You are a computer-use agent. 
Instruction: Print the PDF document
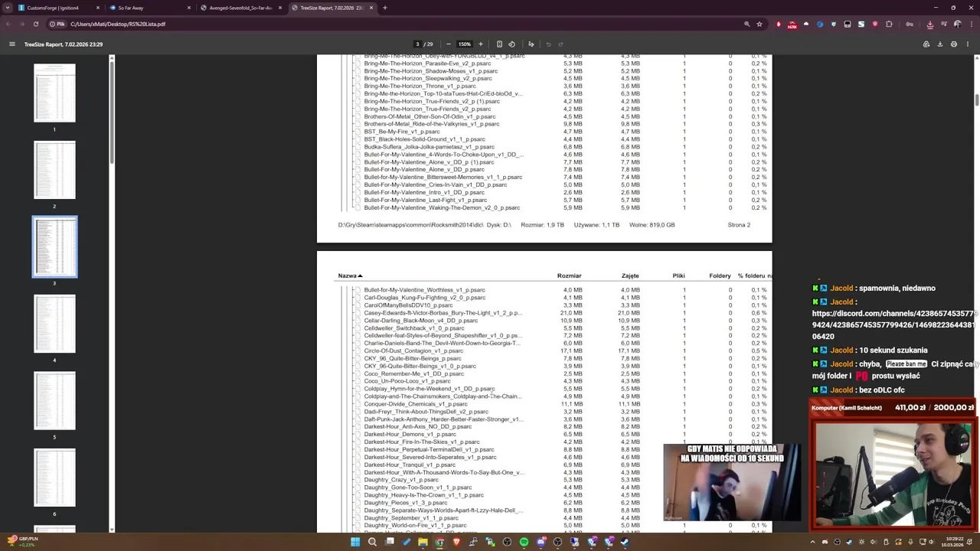coord(954,44)
